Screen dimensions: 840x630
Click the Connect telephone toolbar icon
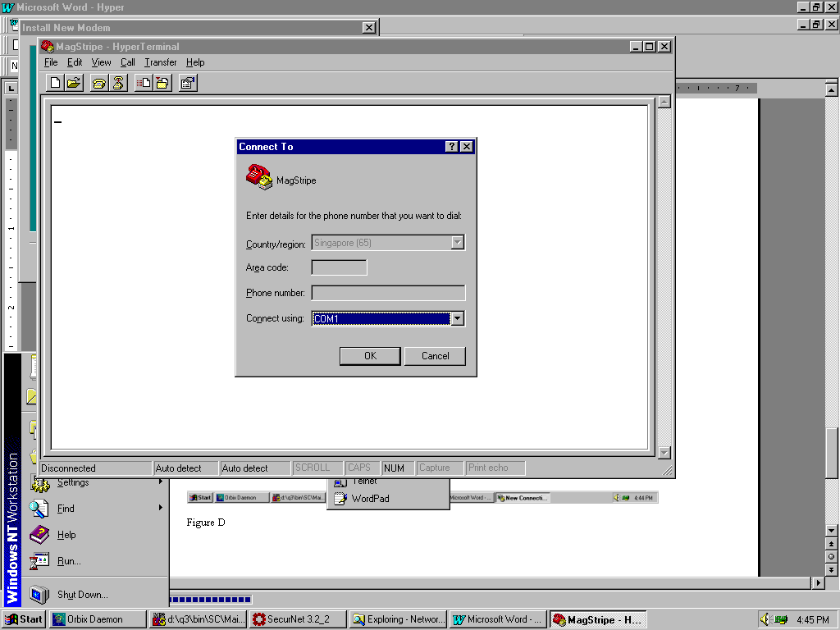coord(99,83)
